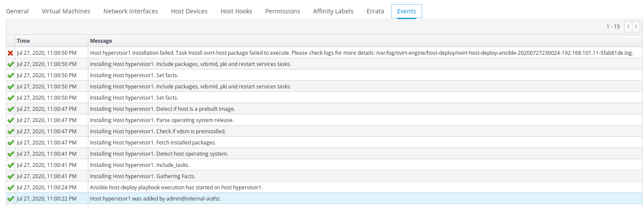
Task: Click green checkmark for Ansible playbook started event
Action: [x=10, y=188]
